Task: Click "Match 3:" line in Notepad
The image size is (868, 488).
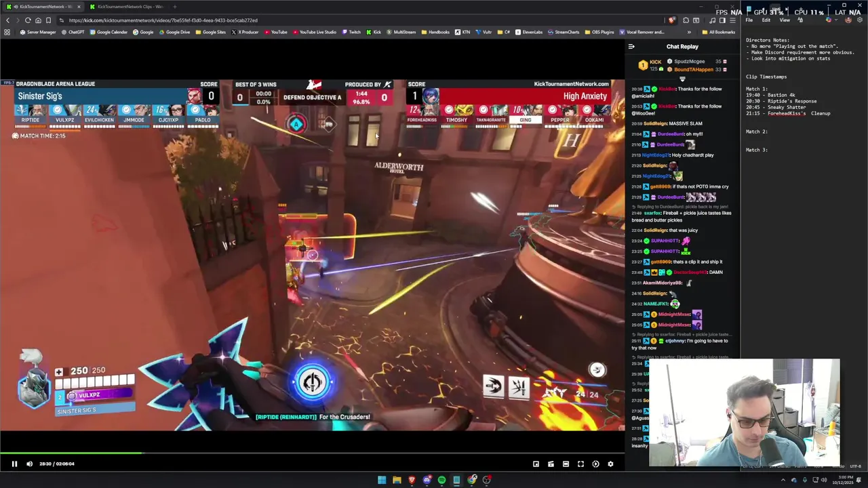Action: [x=757, y=150]
